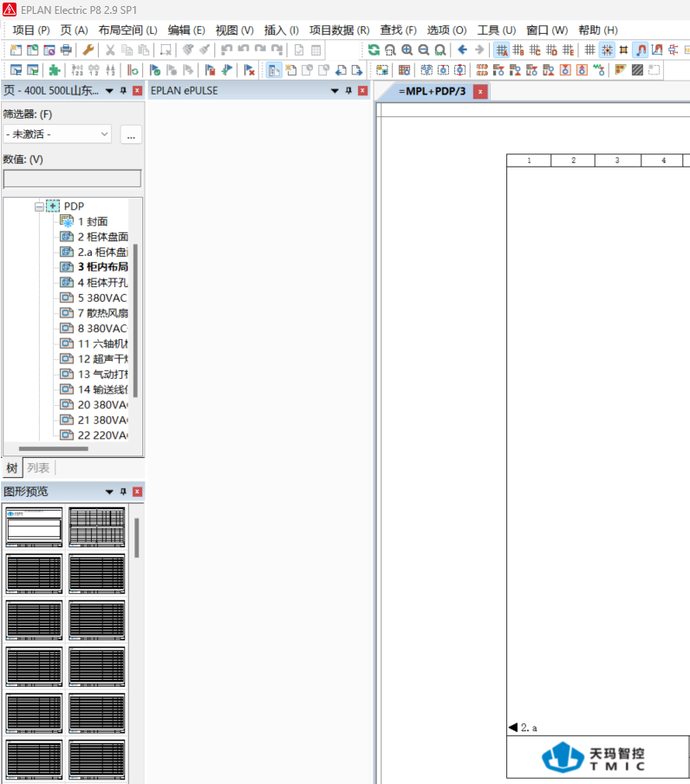
Task: Click the scissors cut icon
Action: tap(110, 50)
